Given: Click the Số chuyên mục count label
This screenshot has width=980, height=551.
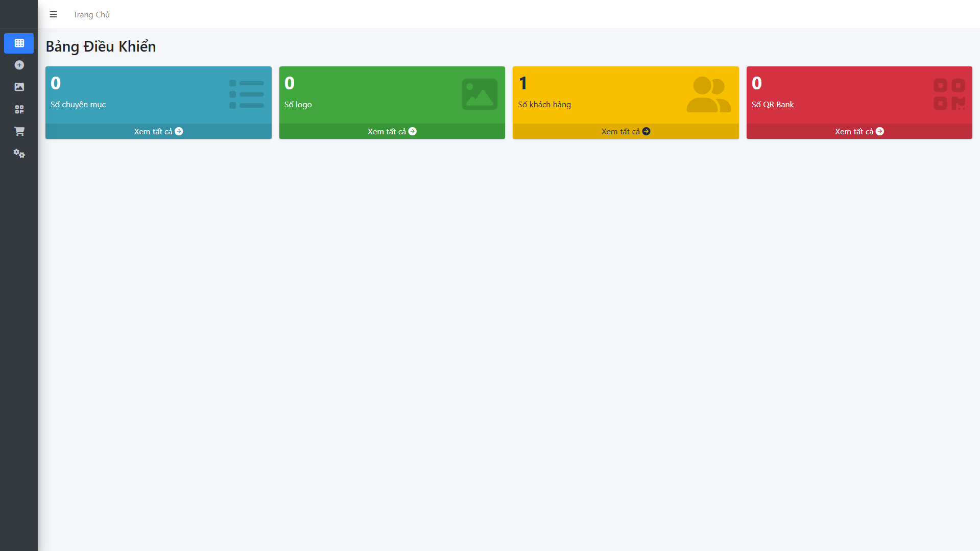Looking at the screenshot, I should [78, 104].
